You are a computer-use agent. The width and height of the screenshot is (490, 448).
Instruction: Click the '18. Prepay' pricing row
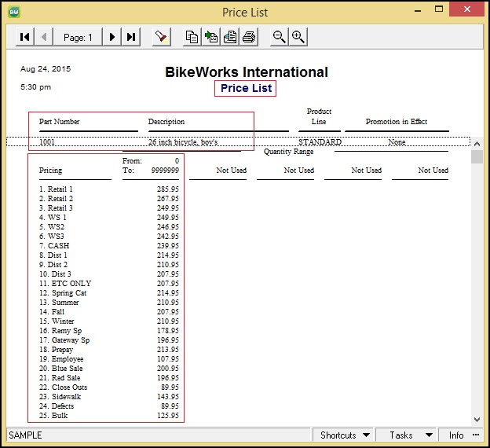tap(108, 349)
